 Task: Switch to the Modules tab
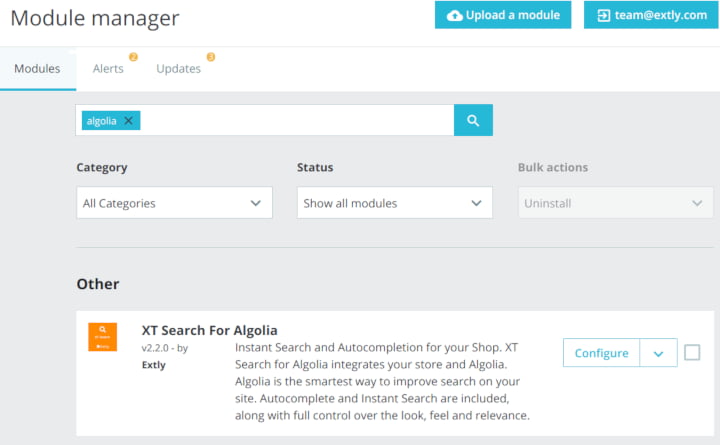tap(37, 68)
